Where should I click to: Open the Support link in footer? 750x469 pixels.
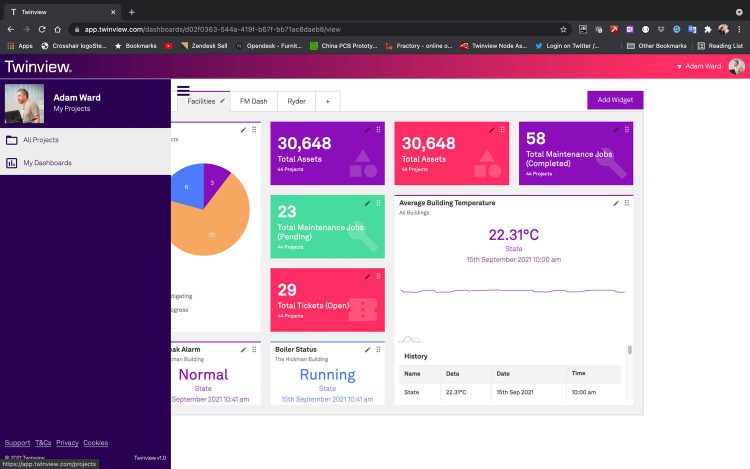(17, 442)
